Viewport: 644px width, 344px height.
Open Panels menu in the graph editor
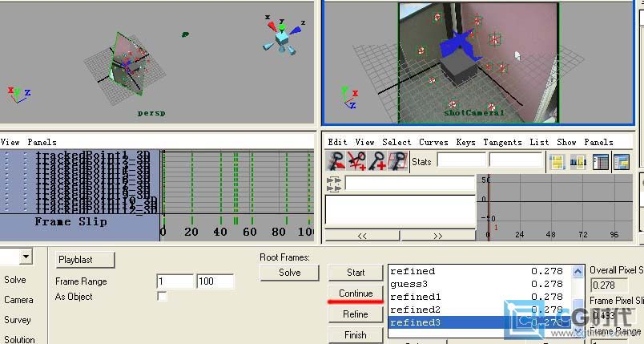[x=598, y=142]
